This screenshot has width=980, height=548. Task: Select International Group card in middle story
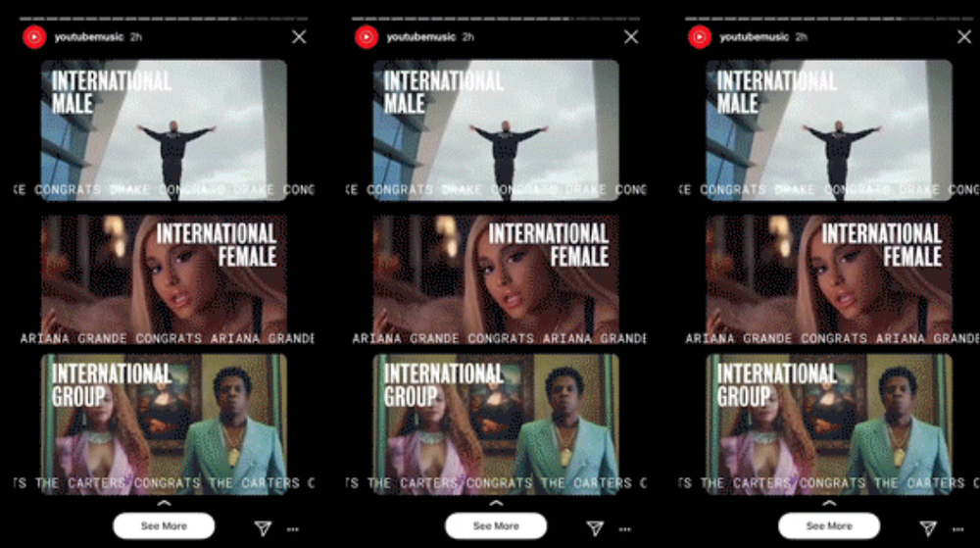496,424
